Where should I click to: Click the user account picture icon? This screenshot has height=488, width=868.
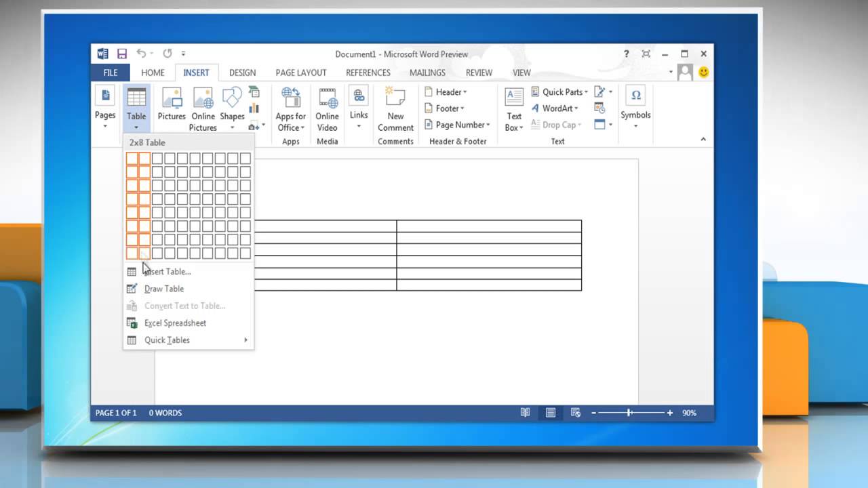[x=686, y=72]
